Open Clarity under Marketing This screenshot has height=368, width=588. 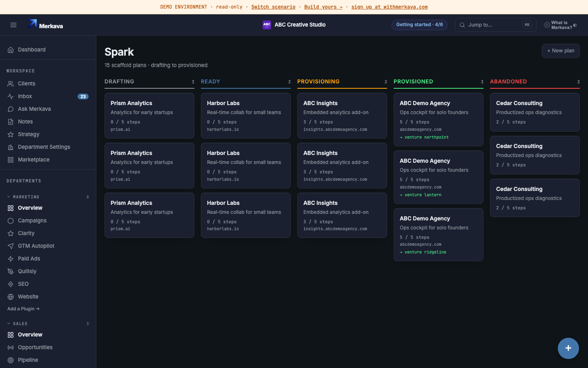48,233
